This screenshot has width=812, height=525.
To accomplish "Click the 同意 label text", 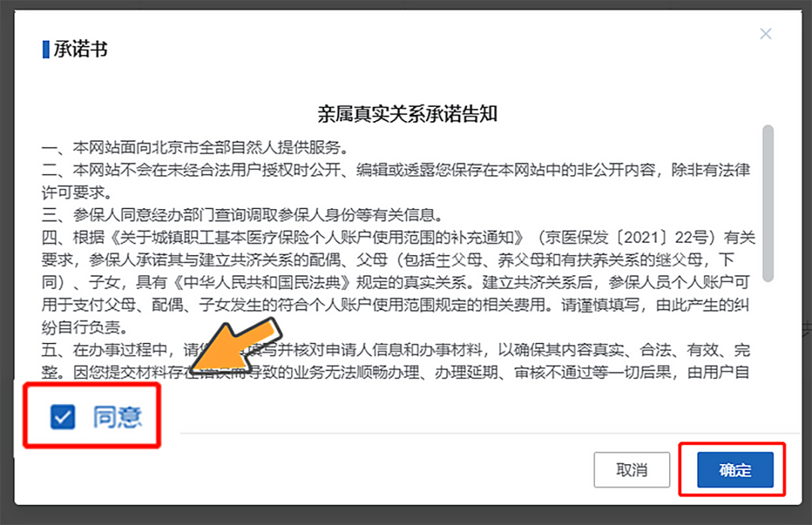I will 117,417.
